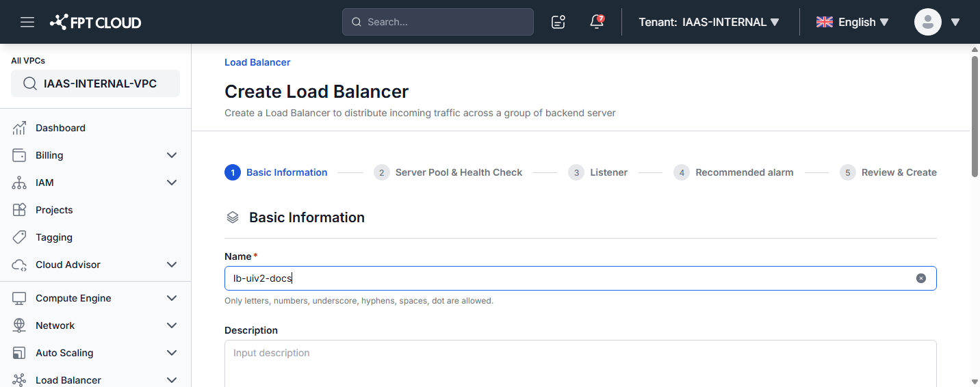Clear the Name field with the x icon
Viewport: 980px width, 387px height.
[921, 278]
